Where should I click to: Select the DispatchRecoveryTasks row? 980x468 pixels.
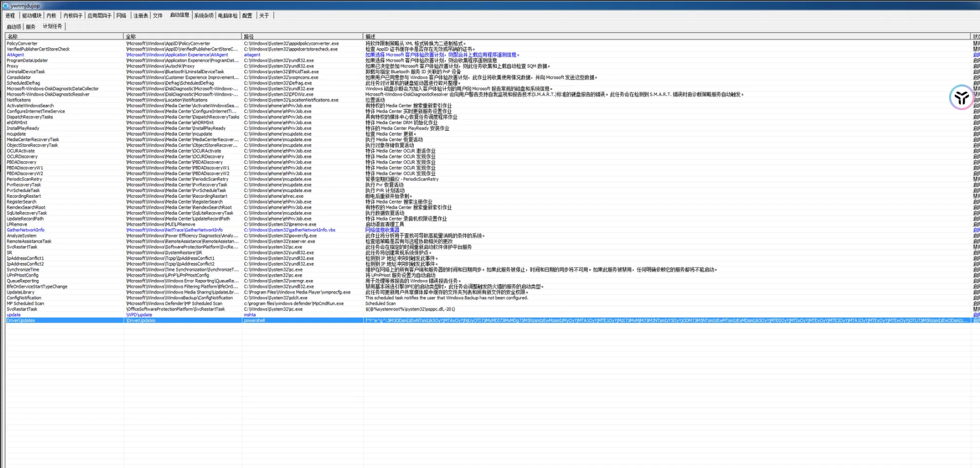click(492, 117)
